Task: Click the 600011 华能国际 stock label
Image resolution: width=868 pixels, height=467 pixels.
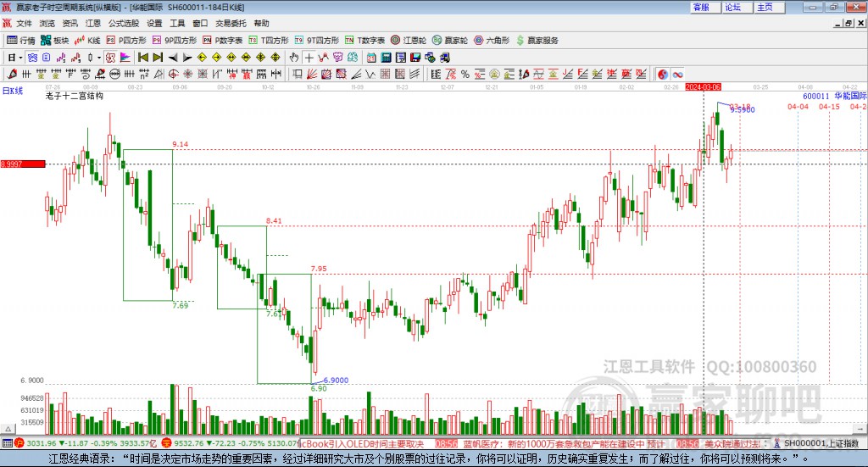Action: 835,96
